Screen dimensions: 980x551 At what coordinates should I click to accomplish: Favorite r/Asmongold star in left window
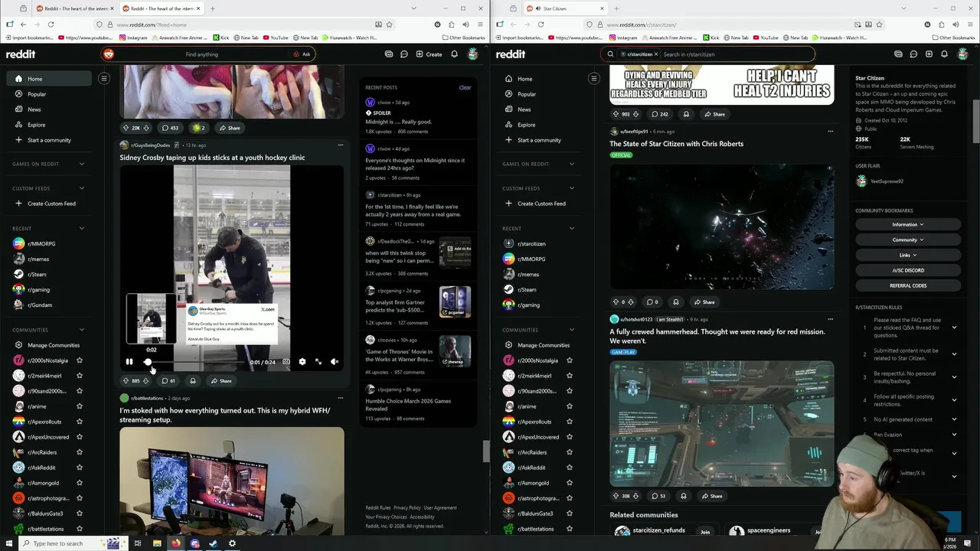(80, 483)
